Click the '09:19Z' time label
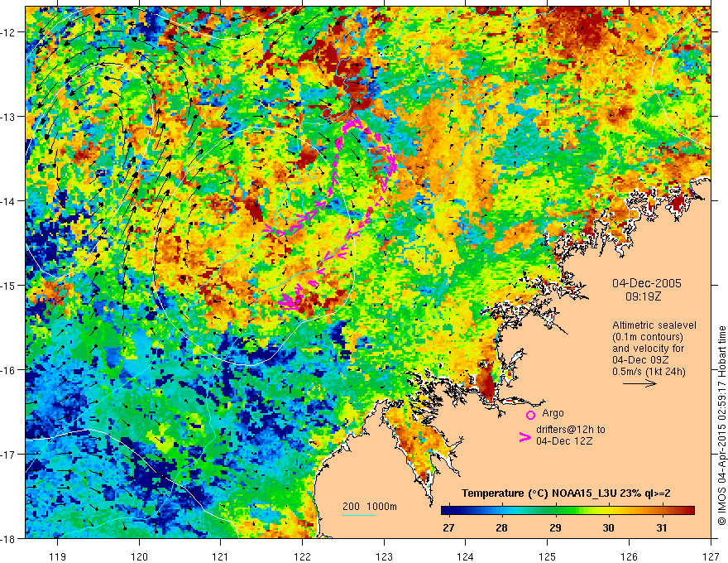 (x=643, y=296)
